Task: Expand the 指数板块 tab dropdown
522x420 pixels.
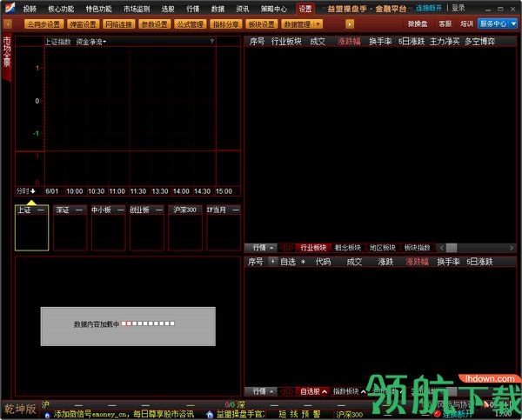Action: coord(363,391)
